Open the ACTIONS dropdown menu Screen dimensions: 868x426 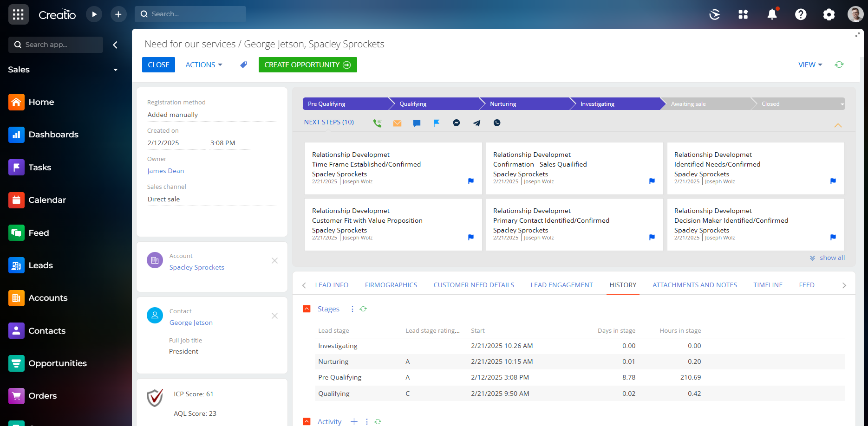click(204, 65)
